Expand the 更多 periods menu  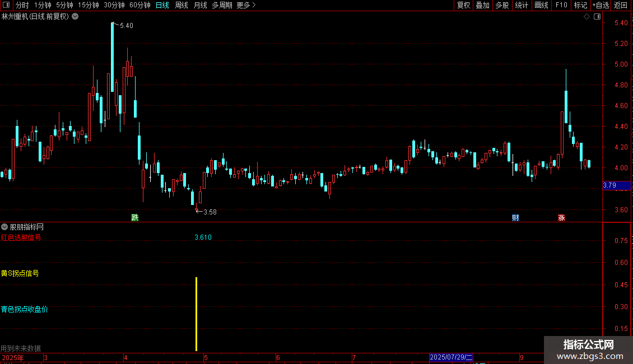(246, 5)
